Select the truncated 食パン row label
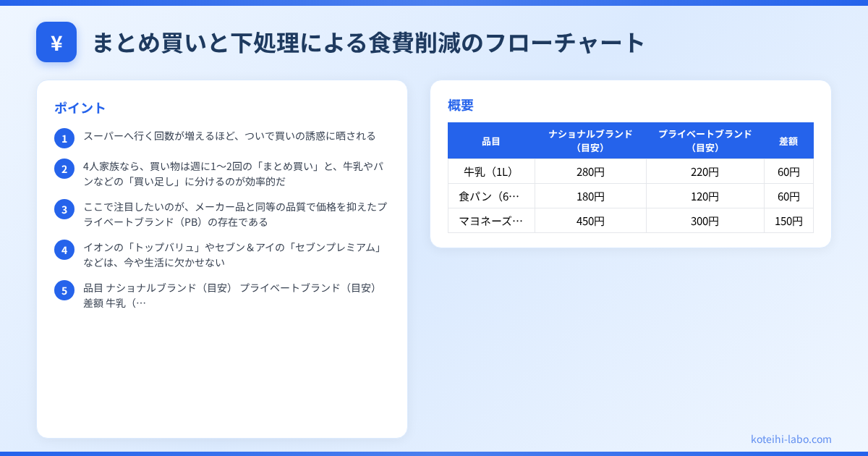Viewport: 868px width, 456px height. pos(489,196)
